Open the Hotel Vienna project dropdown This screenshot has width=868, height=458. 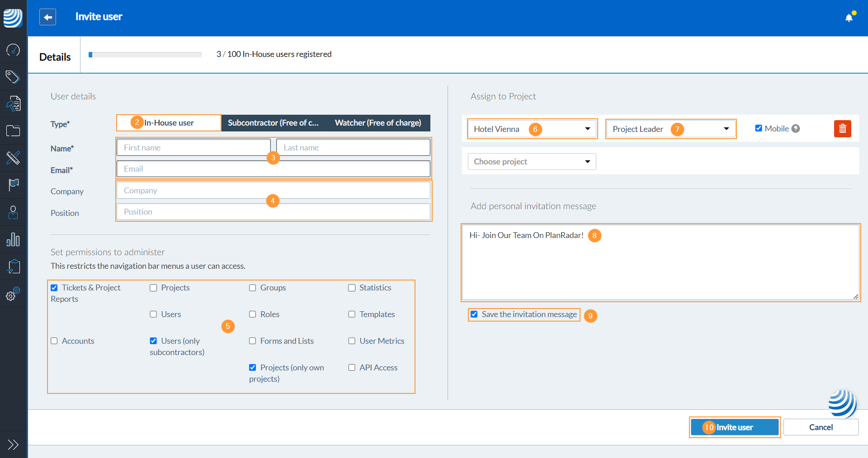coord(532,129)
